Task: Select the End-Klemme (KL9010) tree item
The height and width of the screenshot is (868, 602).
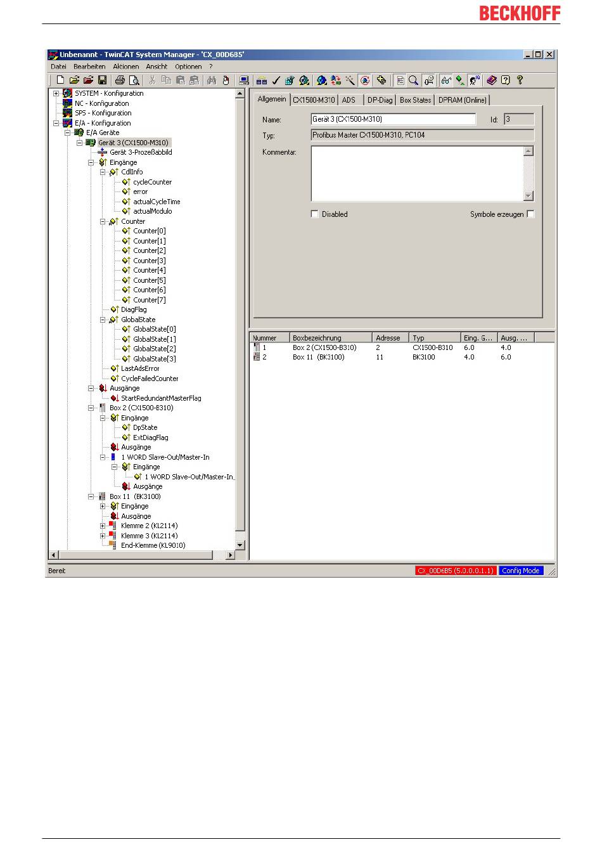Action: 153,545
